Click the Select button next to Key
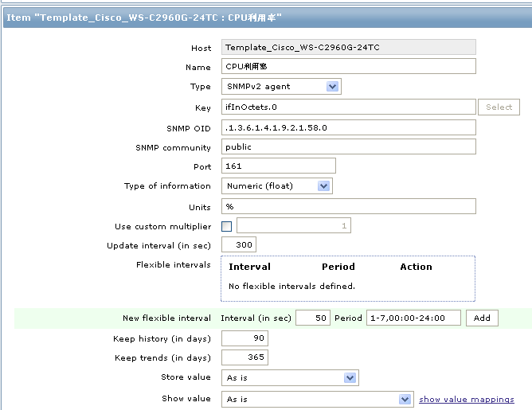 click(499, 107)
